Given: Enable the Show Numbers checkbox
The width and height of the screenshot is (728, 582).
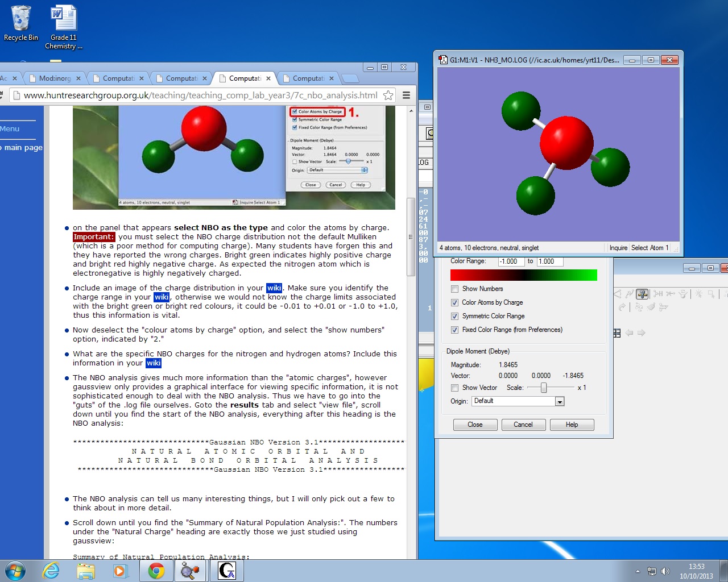Looking at the screenshot, I should point(454,289).
